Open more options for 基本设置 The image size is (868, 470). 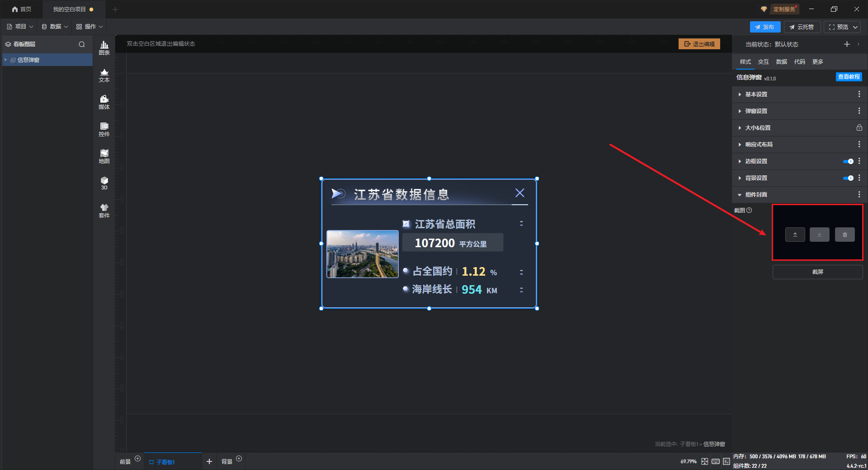[859, 94]
